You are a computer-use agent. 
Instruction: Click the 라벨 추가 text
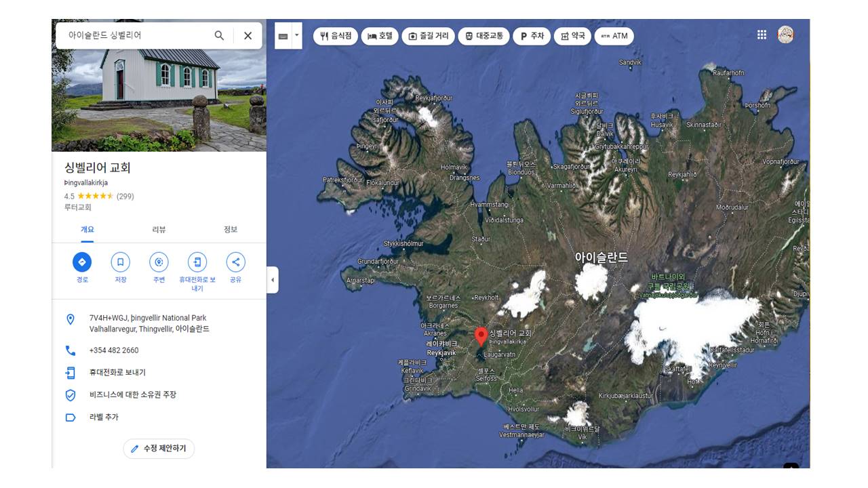pos(104,417)
